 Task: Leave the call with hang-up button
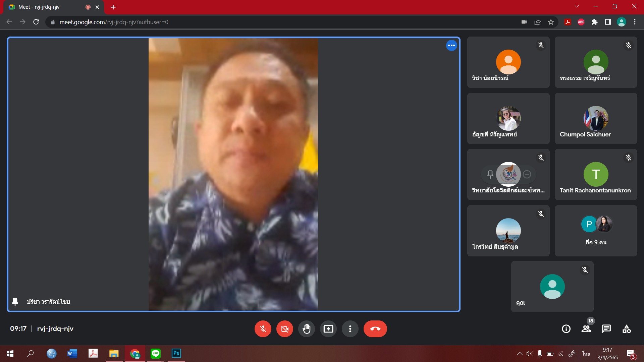tap(375, 329)
